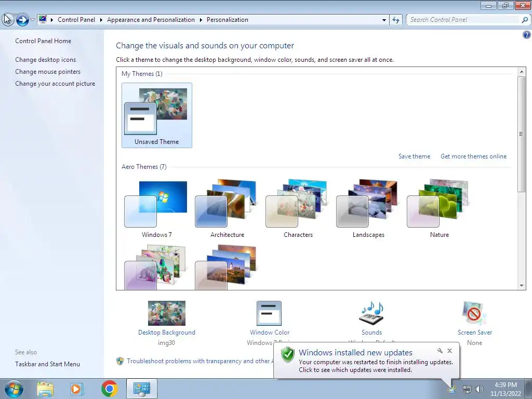
Task: Click Control Panel taskbar button
Action: [x=142, y=389]
